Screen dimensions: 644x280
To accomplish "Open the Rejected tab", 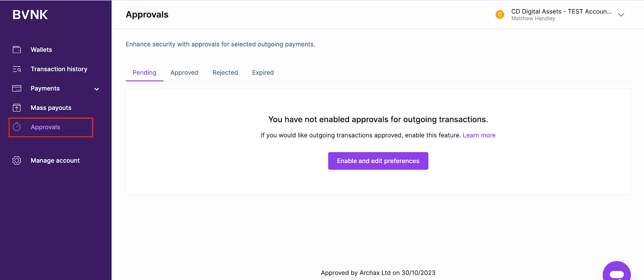I will click(225, 73).
